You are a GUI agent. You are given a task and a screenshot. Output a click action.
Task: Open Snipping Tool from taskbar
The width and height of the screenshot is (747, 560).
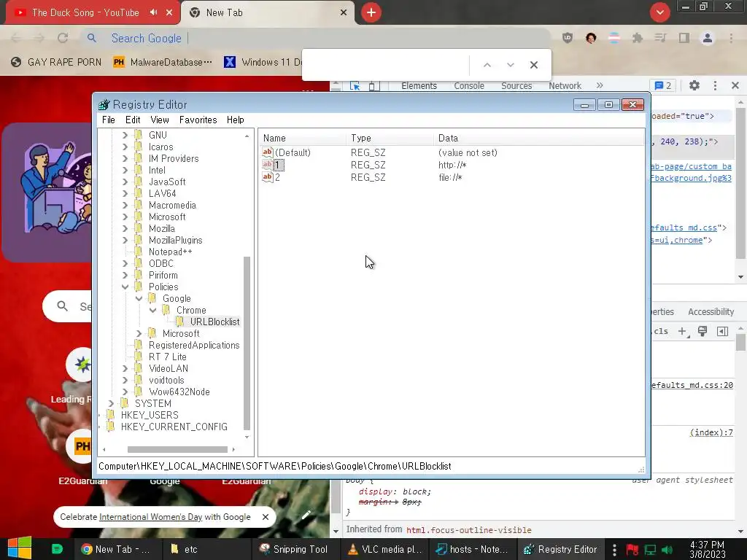pyautogui.click(x=293, y=549)
